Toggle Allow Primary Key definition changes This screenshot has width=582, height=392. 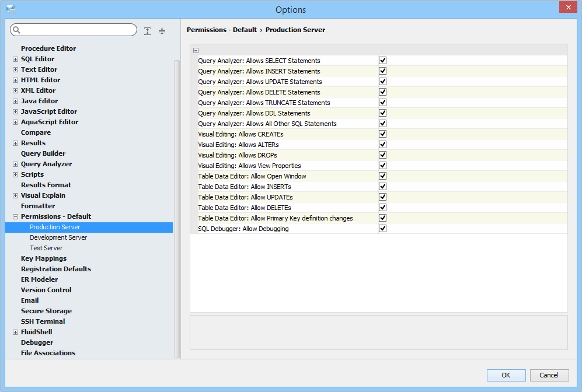pyautogui.click(x=383, y=218)
